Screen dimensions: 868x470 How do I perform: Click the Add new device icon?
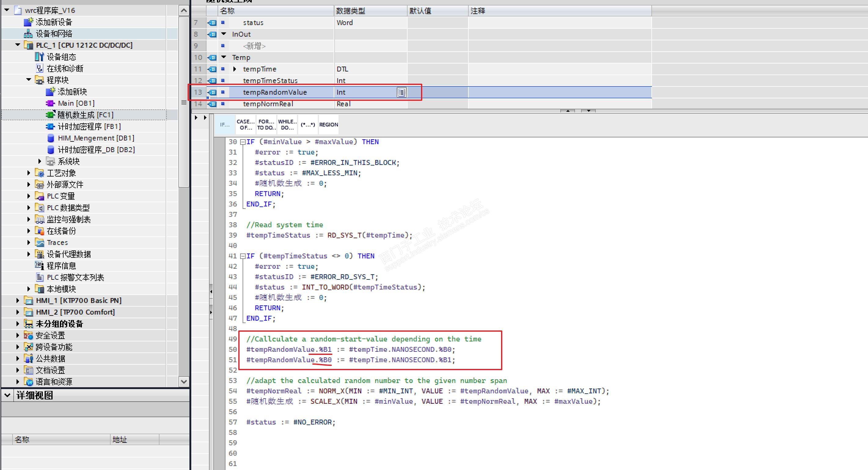click(29, 22)
